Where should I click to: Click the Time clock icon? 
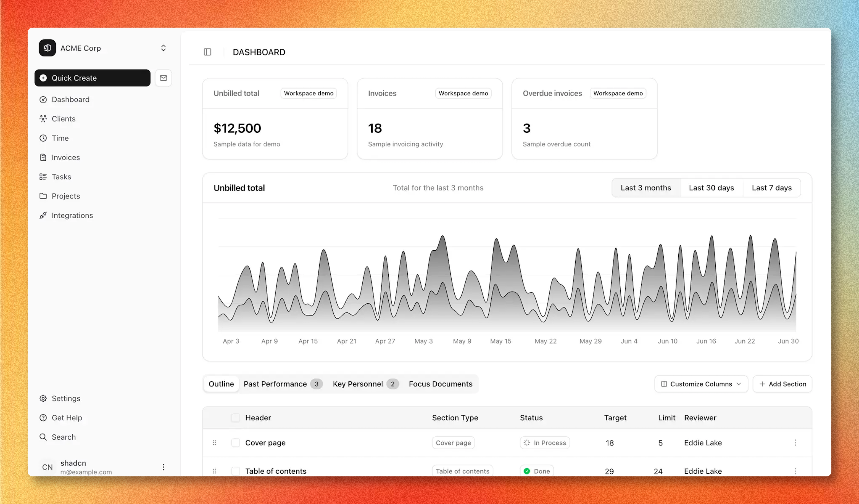click(x=43, y=138)
